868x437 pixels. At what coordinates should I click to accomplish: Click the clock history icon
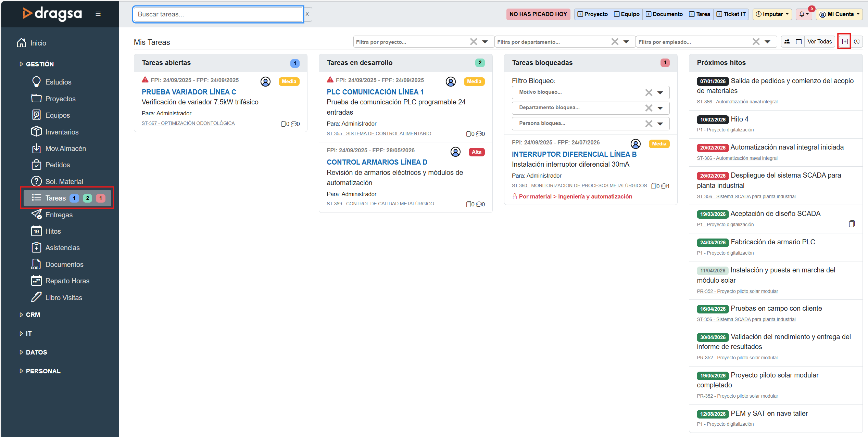857,42
